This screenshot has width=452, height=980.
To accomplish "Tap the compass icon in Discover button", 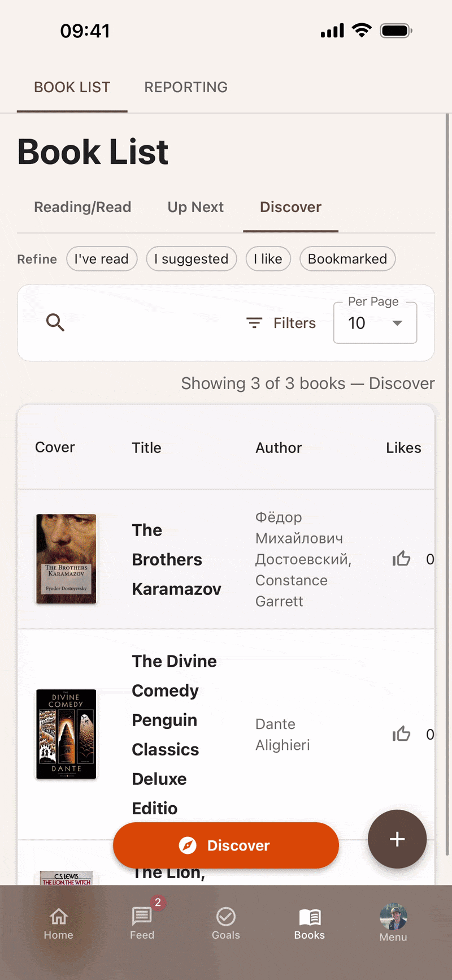I will click(188, 845).
